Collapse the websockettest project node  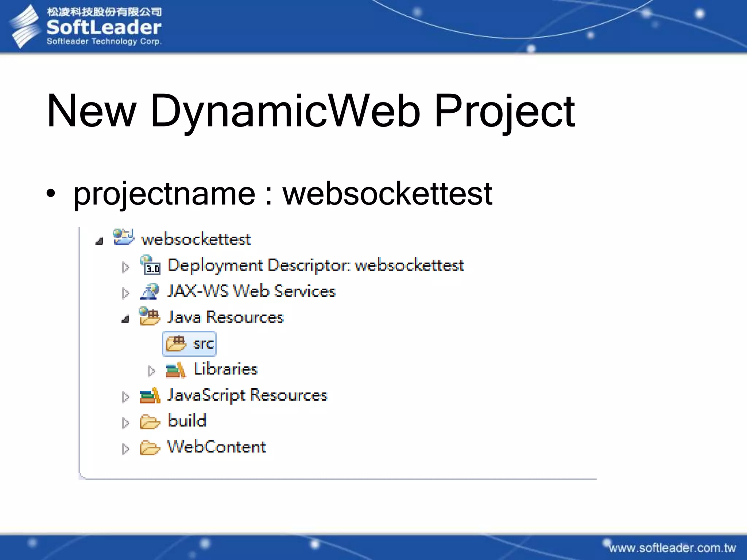point(99,241)
